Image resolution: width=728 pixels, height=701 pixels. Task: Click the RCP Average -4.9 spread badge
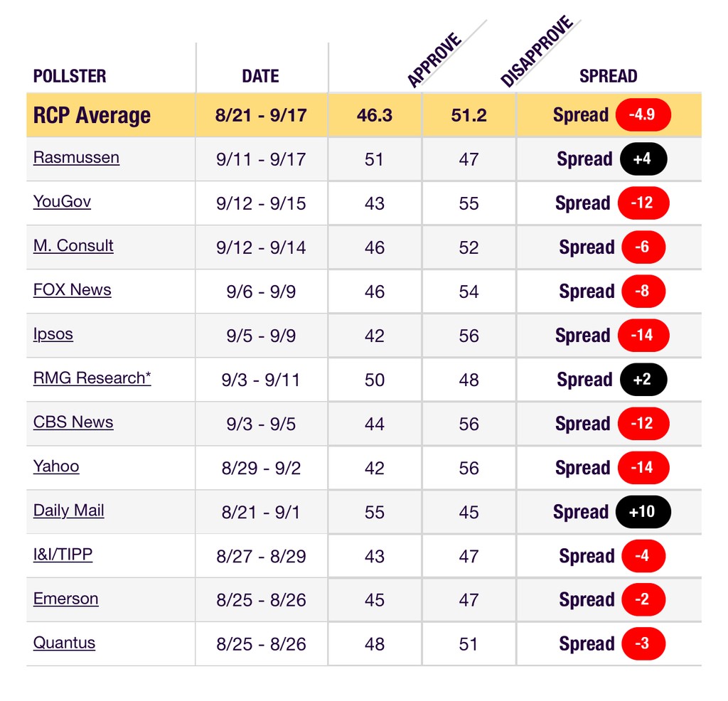(x=643, y=115)
